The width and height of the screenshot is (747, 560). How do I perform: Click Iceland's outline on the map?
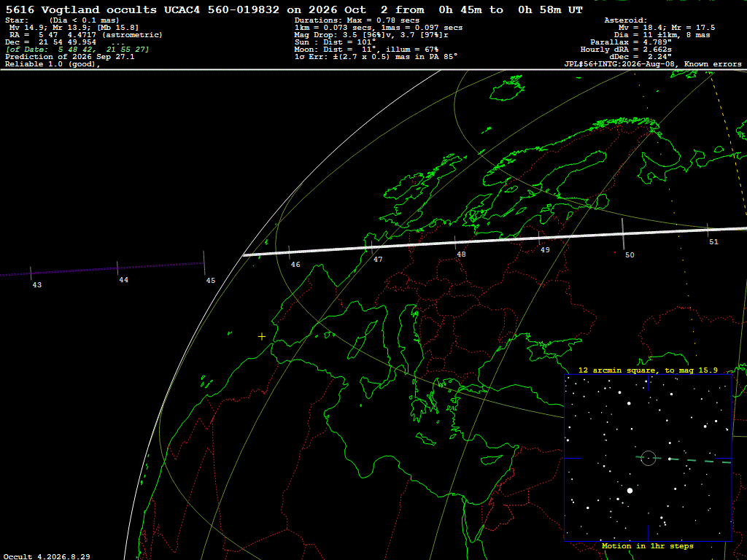click(x=508, y=87)
